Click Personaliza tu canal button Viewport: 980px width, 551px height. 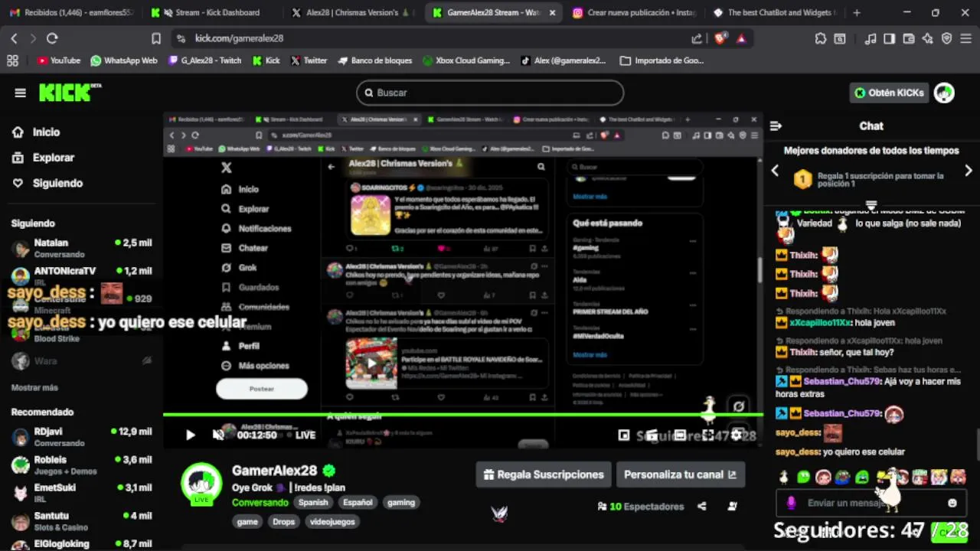pyautogui.click(x=680, y=474)
